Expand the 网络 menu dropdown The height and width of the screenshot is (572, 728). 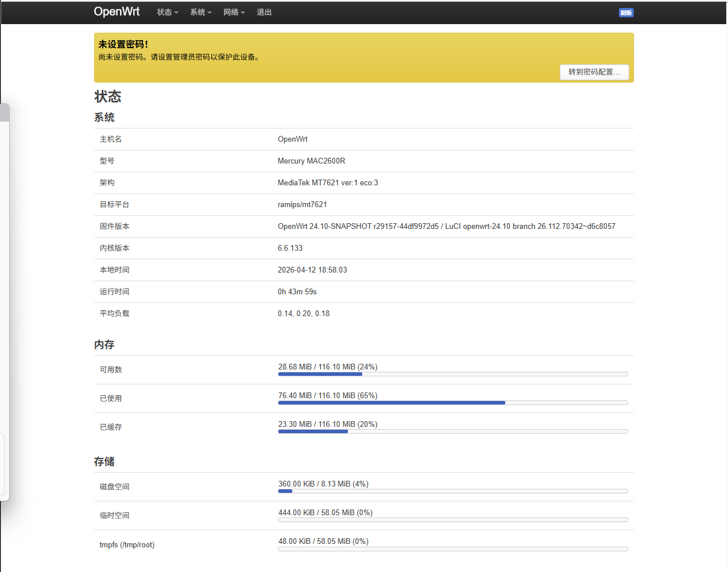(x=234, y=12)
